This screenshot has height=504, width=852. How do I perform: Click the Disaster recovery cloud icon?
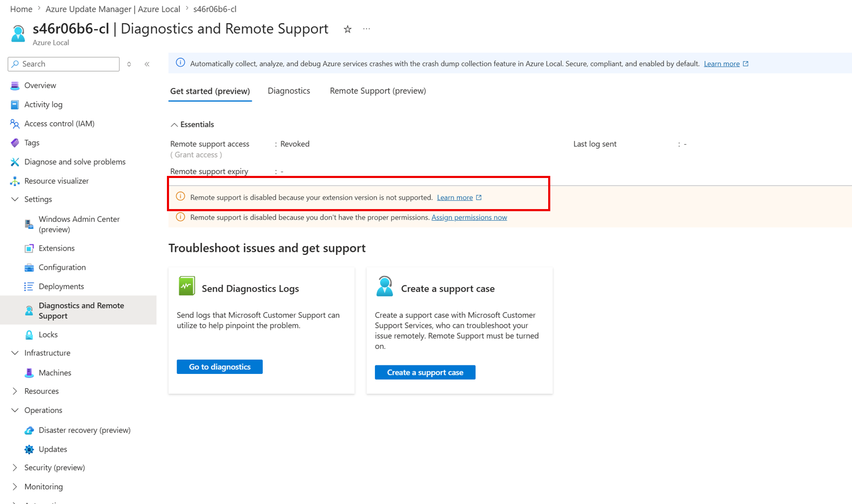29,430
